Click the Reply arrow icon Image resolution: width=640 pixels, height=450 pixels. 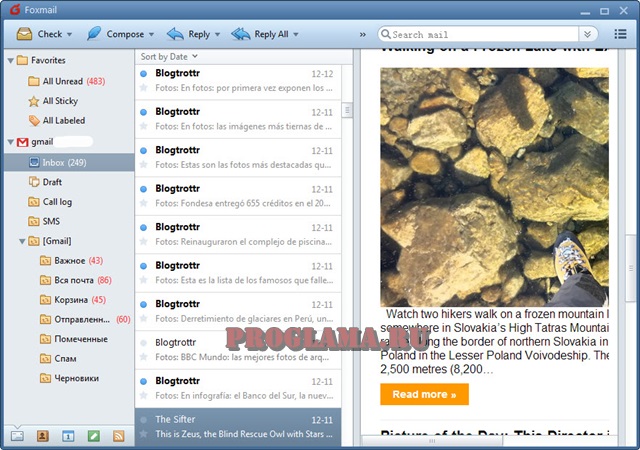175,34
